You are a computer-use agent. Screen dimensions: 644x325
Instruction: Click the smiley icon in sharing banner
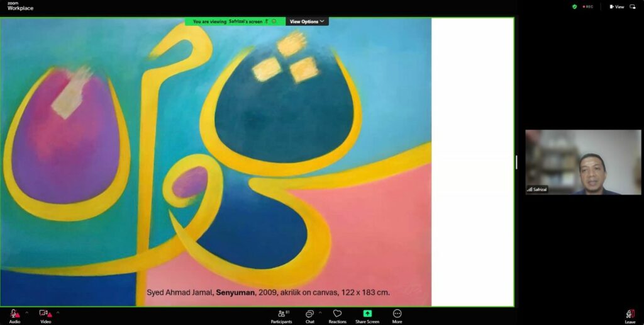pos(274,21)
